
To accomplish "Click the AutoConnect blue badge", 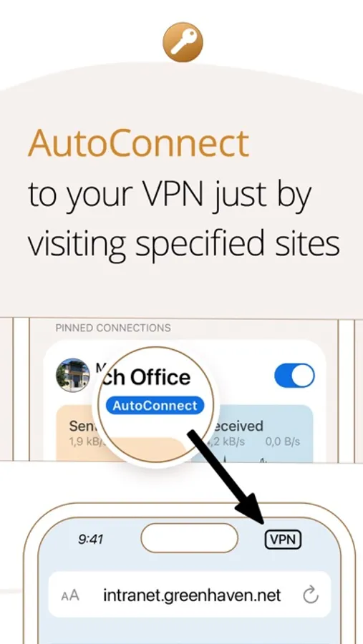I will 155,406.
